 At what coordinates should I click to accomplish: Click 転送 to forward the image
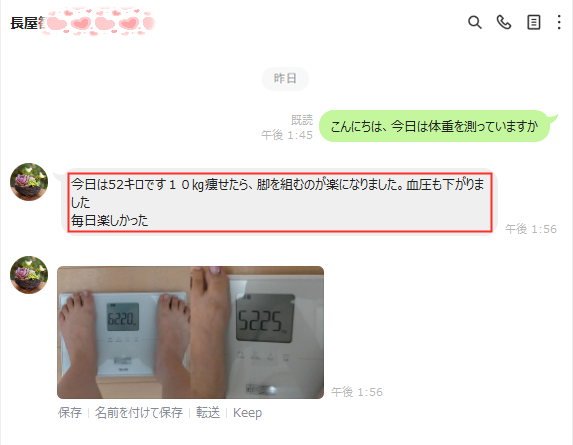click(208, 413)
